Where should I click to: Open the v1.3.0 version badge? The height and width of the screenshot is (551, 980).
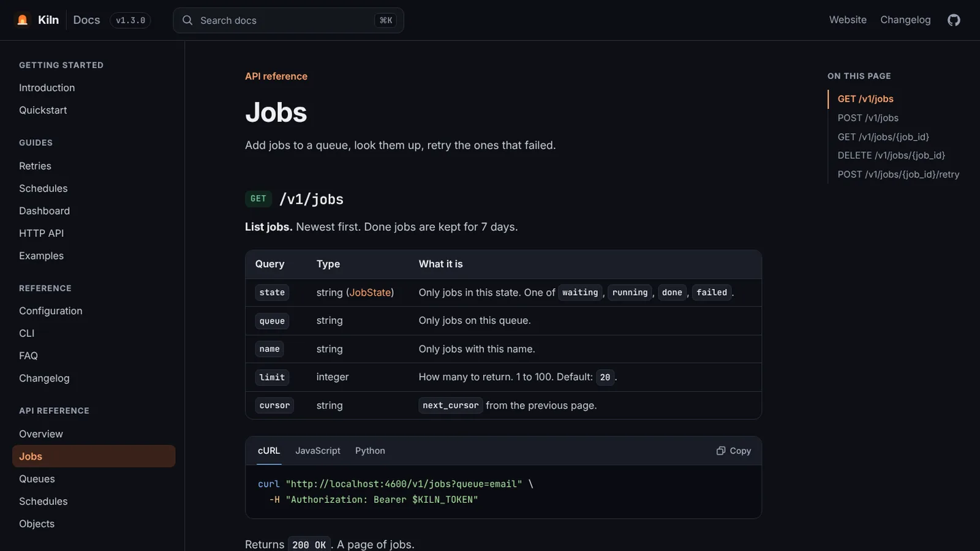pos(130,20)
